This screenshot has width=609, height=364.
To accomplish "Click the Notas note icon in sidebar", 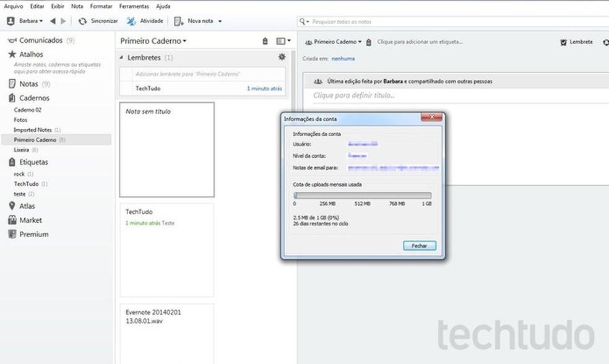I will (x=12, y=84).
